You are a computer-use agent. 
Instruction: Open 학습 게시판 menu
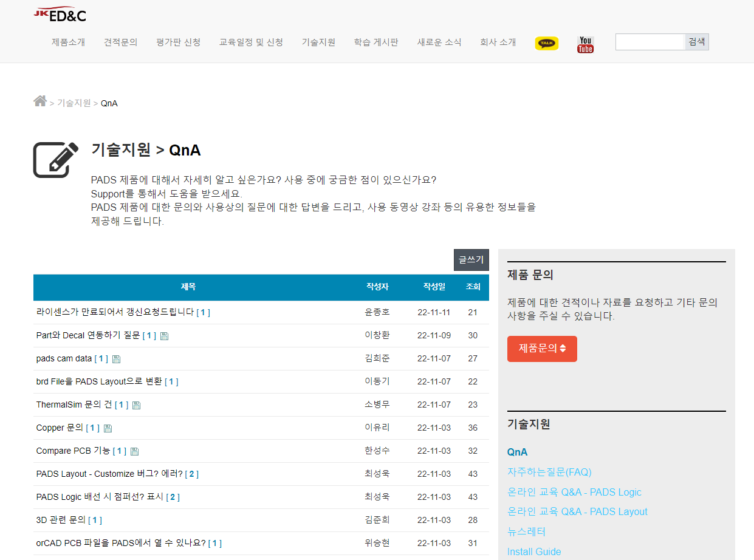(x=376, y=42)
